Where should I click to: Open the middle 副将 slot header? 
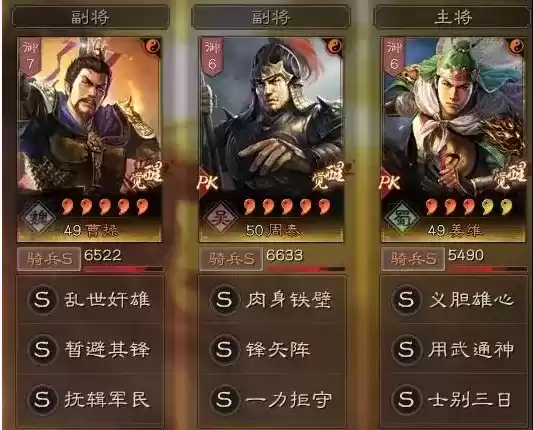(x=271, y=17)
